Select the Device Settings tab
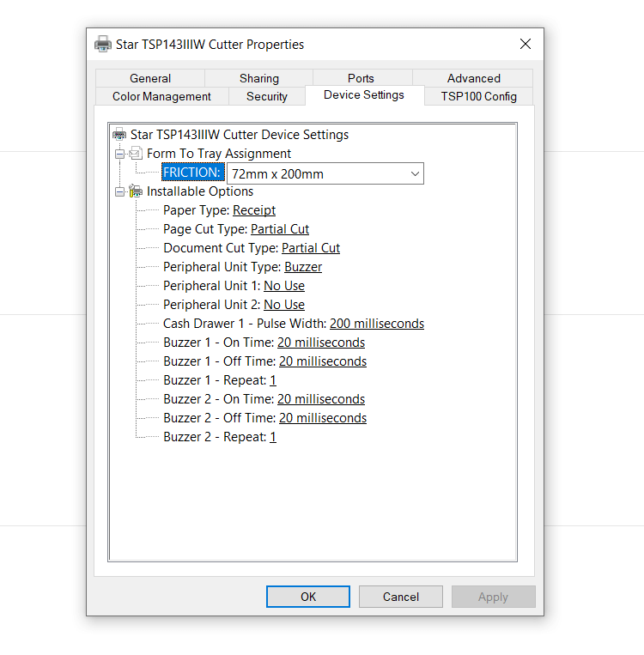The width and height of the screenshot is (644, 655). 364,94
